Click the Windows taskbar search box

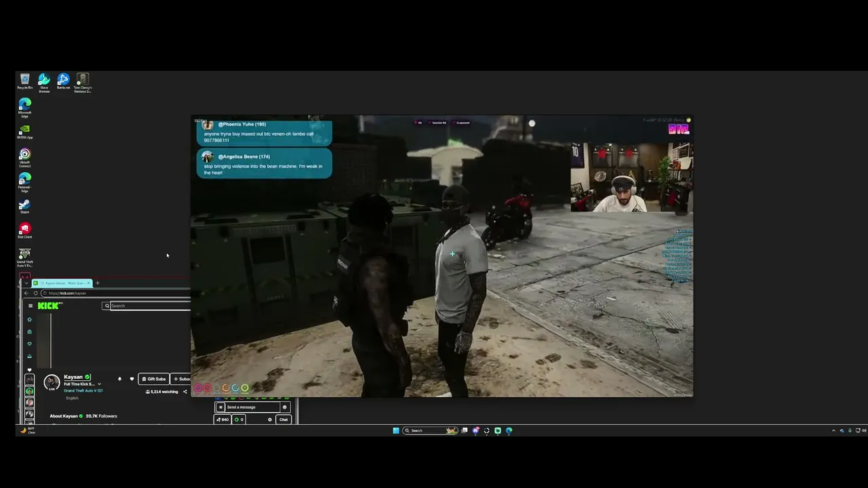point(429,430)
